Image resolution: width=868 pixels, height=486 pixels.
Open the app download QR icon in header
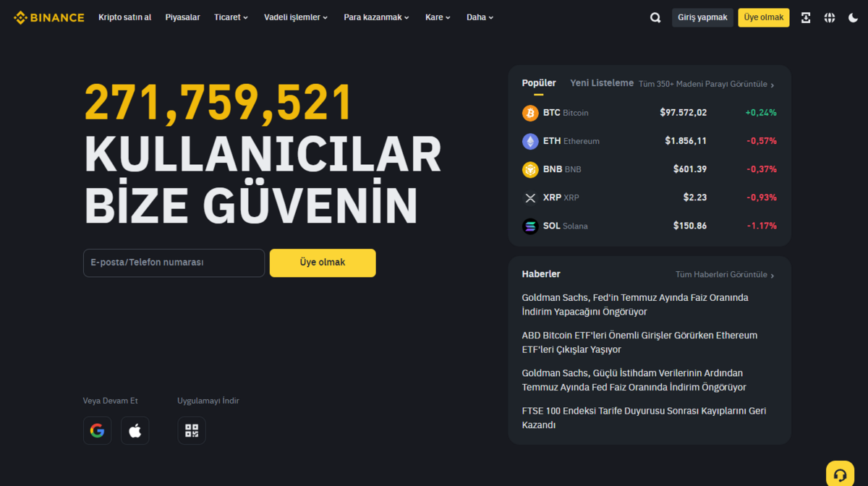point(806,17)
